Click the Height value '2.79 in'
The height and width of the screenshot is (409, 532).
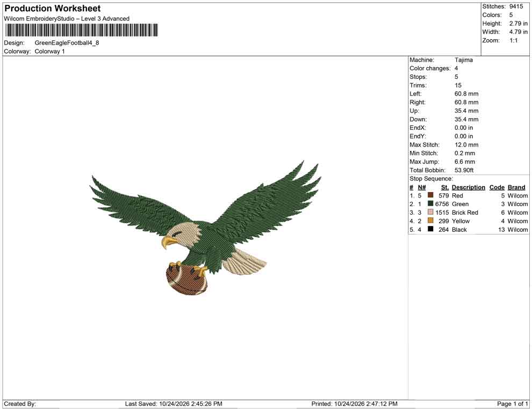[519, 24]
